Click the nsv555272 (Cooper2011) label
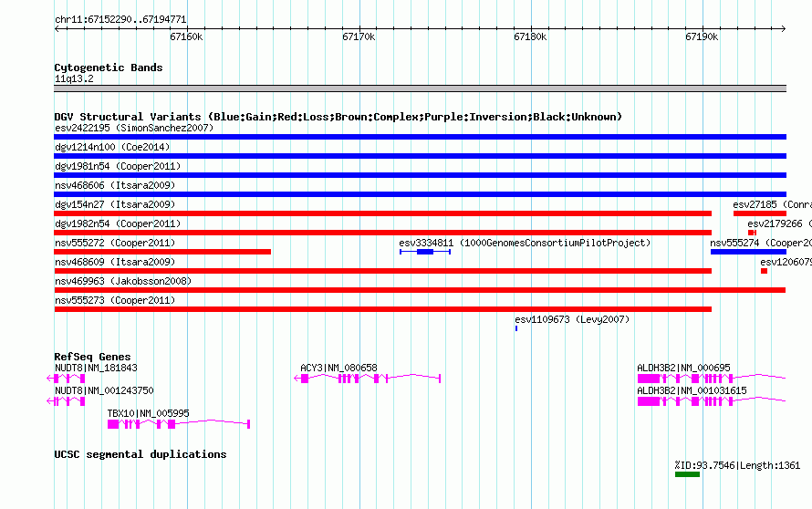The height and width of the screenshot is (509, 812). coord(115,243)
